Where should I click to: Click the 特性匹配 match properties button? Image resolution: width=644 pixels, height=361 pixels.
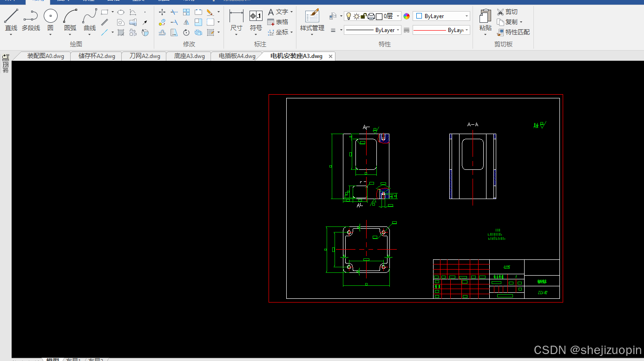[x=513, y=32]
